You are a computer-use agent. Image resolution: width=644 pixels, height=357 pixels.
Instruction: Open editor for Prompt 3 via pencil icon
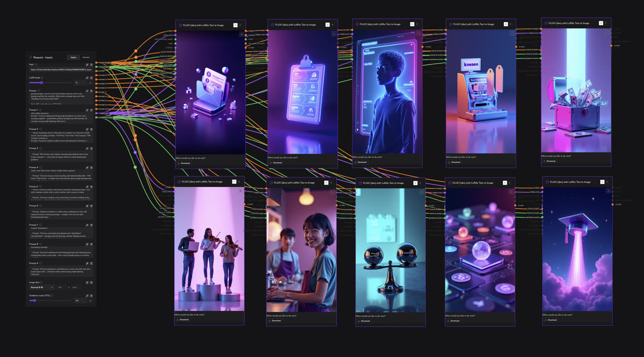point(87,149)
